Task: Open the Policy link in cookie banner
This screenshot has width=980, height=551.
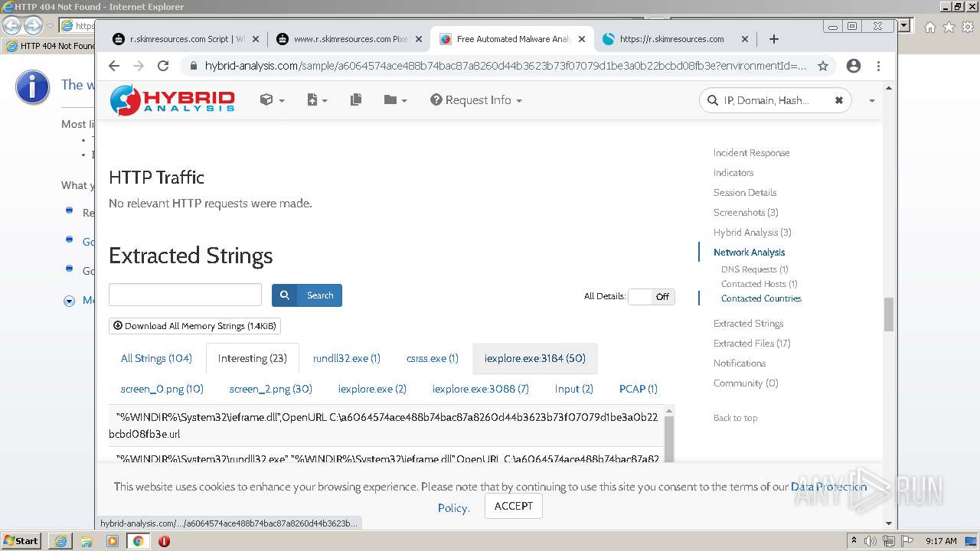Action: [453, 508]
